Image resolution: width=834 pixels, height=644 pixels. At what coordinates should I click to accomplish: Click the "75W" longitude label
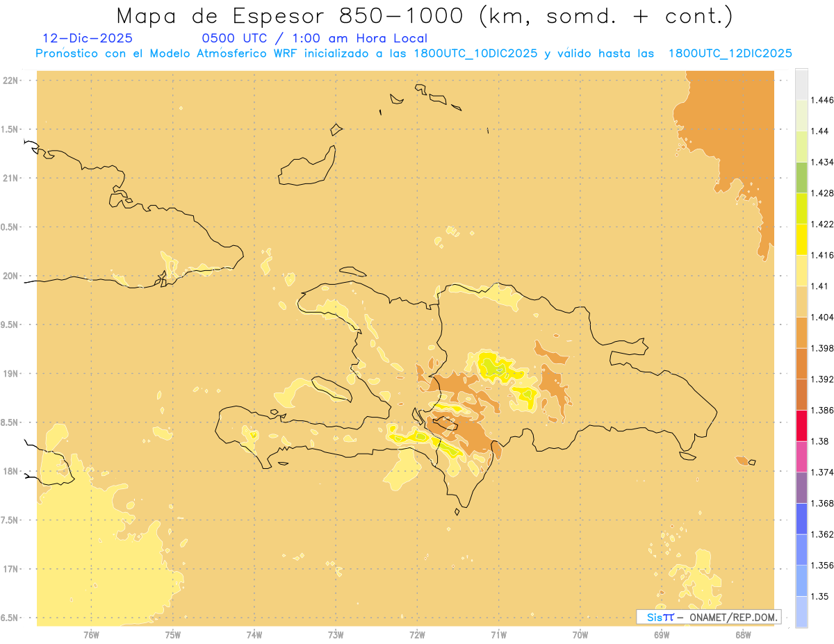pyautogui.click(x=173, y=634)
